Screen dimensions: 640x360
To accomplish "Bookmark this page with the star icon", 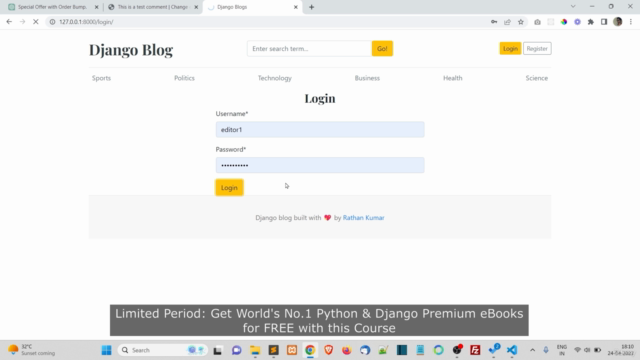I will click(x=521, y=22).
